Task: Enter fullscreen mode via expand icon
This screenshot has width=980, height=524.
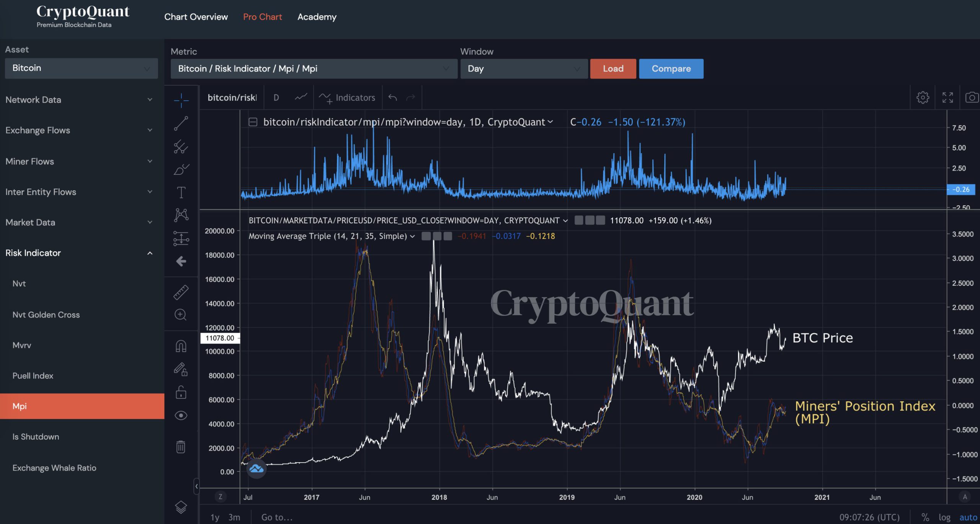Action: [x=947, y=98]
